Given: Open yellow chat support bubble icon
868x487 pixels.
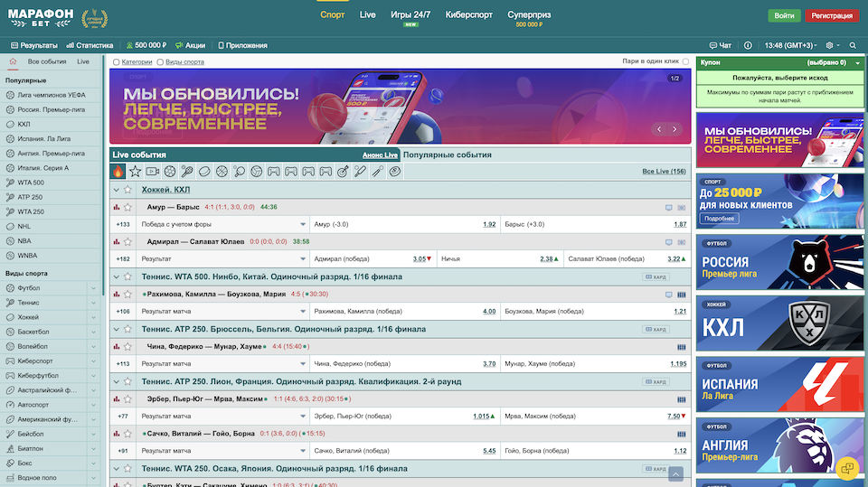Looking at the screenshot, I should [847, 468].
